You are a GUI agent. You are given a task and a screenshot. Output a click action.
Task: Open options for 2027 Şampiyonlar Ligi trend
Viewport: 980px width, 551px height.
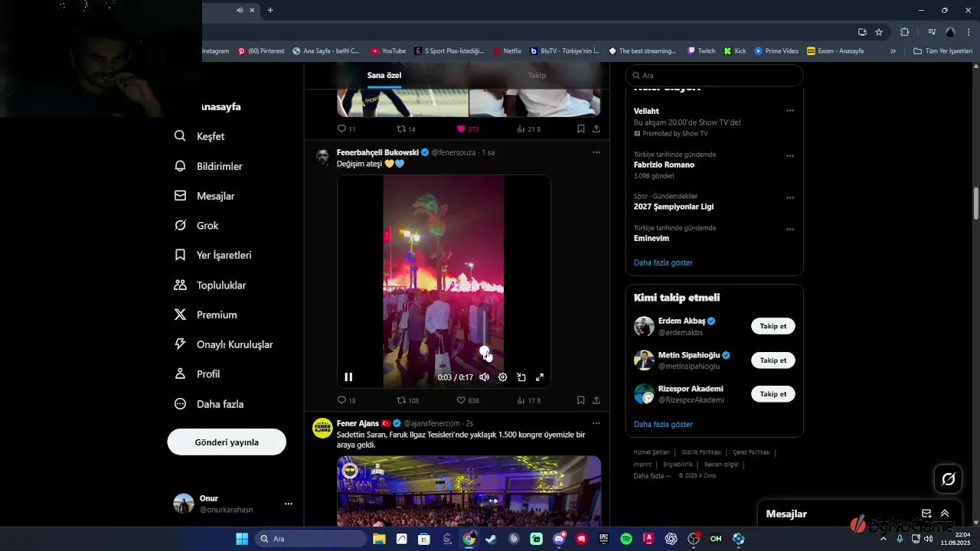[x=790, y=197]
